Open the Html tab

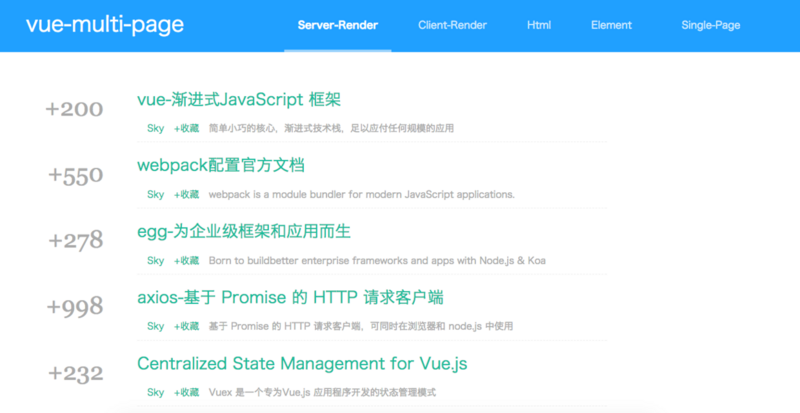(x=539, y=25)
